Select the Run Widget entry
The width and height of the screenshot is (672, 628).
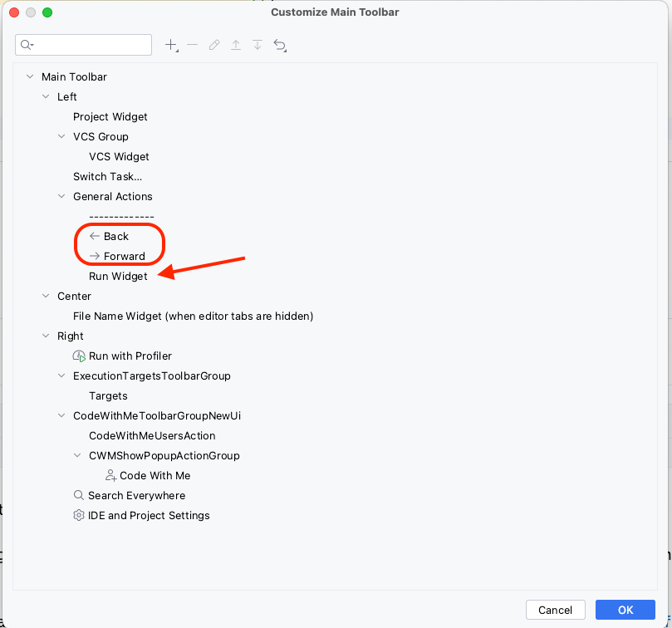(x=117, y=276)
